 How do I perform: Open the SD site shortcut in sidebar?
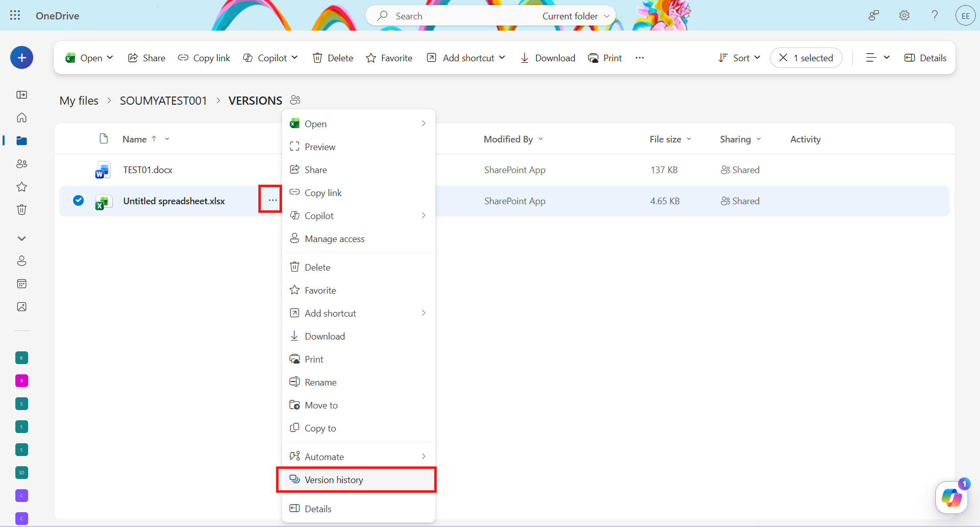click(x=21, y=472)
